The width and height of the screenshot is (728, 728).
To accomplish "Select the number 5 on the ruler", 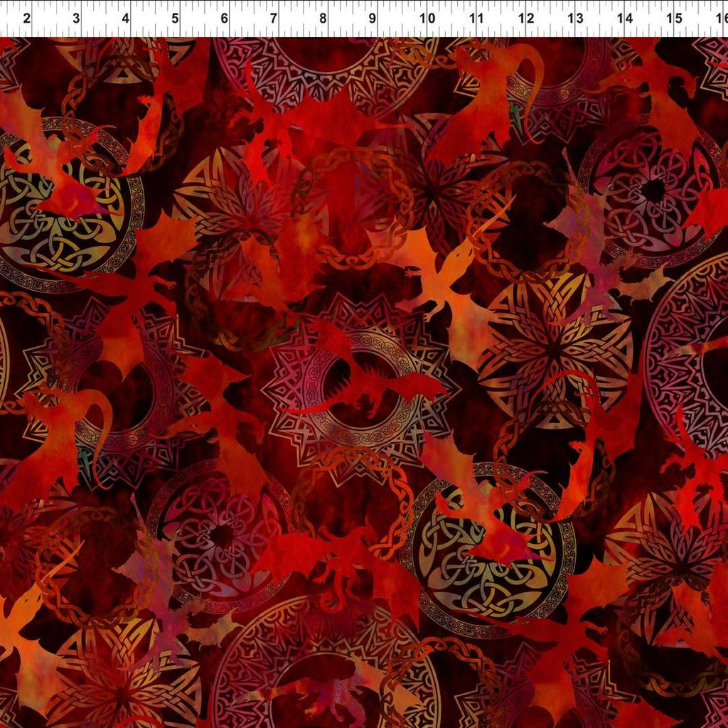I will 175,18.
